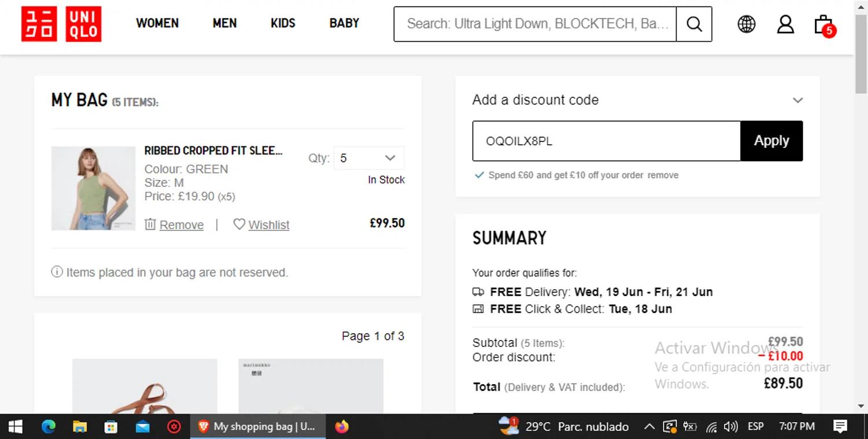Click the info icon about unreserved items
This screenshot has width=868, height=439.
(x=57, y=271)
